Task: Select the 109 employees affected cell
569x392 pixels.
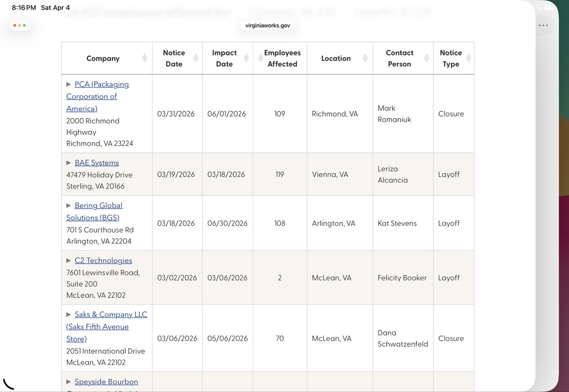Action: coord(280,114)
